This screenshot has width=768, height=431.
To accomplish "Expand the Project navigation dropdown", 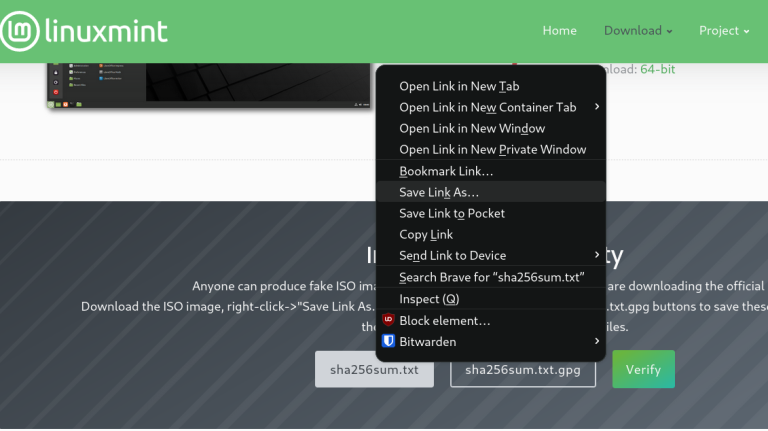I will click(724, 31).
